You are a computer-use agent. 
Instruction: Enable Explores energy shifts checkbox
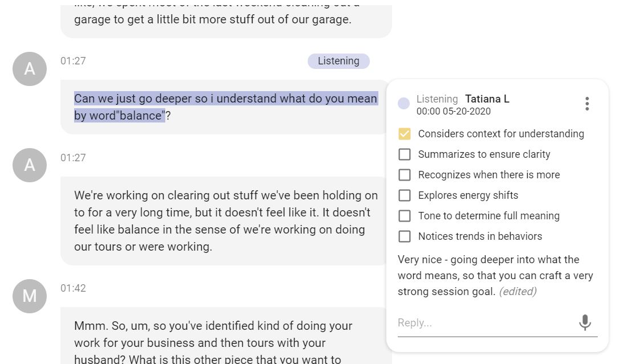tap(405, 195)
